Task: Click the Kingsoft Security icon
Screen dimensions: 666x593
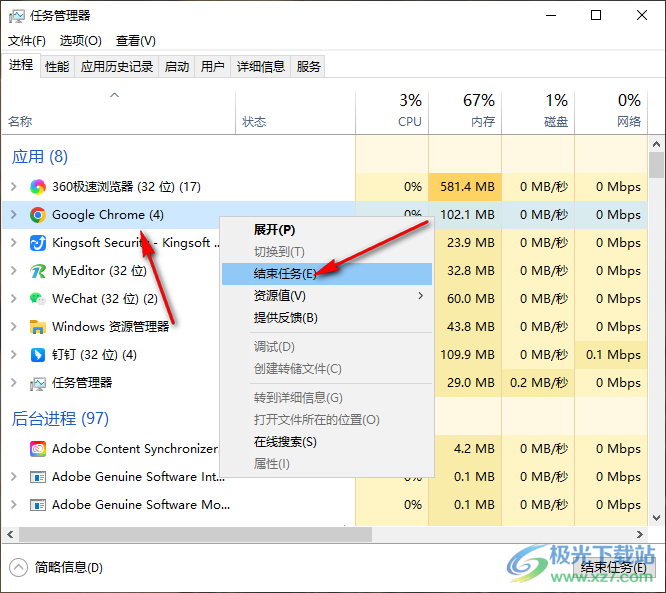Action: 38,243
